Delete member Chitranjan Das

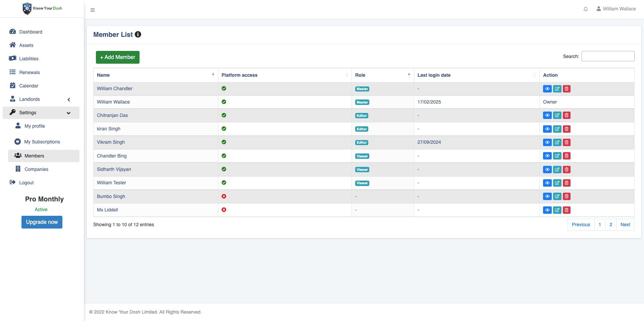pos(567,116)
